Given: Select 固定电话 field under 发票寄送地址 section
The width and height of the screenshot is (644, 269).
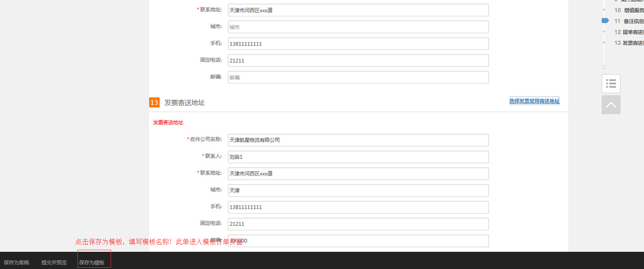Looking at the screenshot, I should pos(358,224).
